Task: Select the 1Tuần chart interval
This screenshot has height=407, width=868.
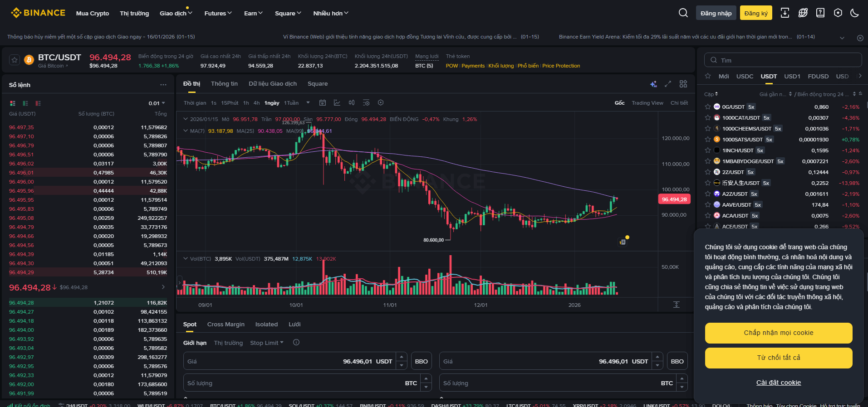Action: pos(291,103)
